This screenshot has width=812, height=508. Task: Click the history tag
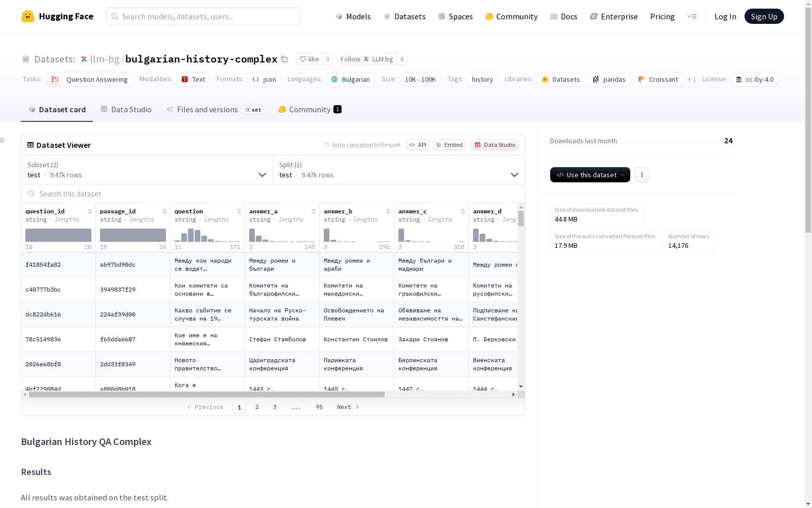[x=482, y=79]
